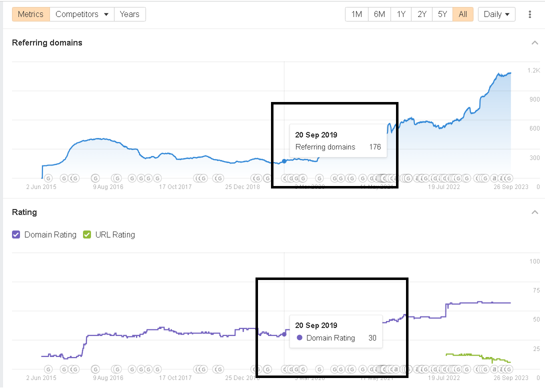Click leftmost Google update marker in Referring domains chart
The height and width of the screenshot is (392, 545).
tap(48, 178)
